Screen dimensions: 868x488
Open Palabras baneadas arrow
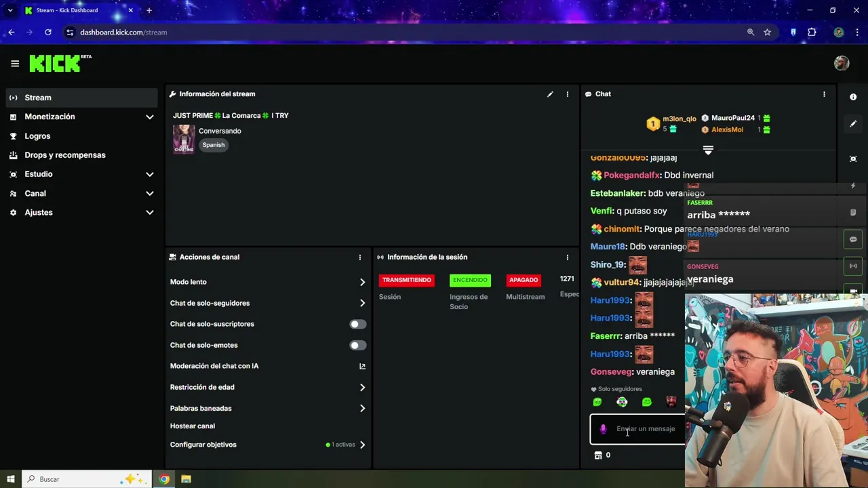point(362,409)
